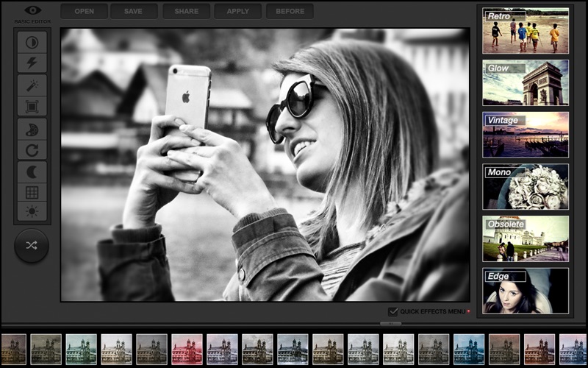Select the blue-tinted filter thumbnail in filmstrip
The width and height of the screenshot is (588, 368).
coord(469,349)
